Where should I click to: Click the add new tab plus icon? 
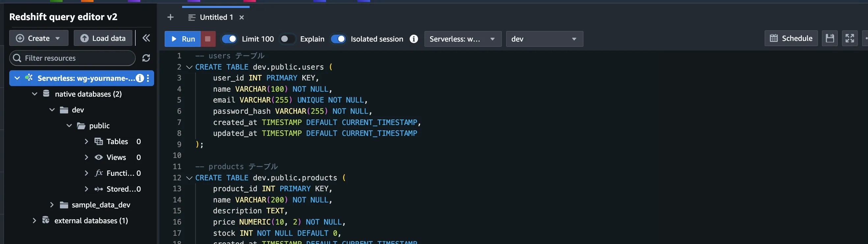coord(171,17)
